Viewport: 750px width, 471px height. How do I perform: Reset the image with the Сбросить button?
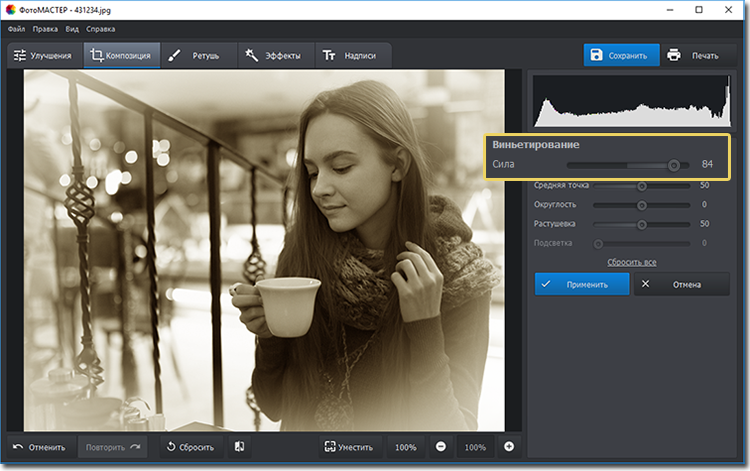pos(189,447)
